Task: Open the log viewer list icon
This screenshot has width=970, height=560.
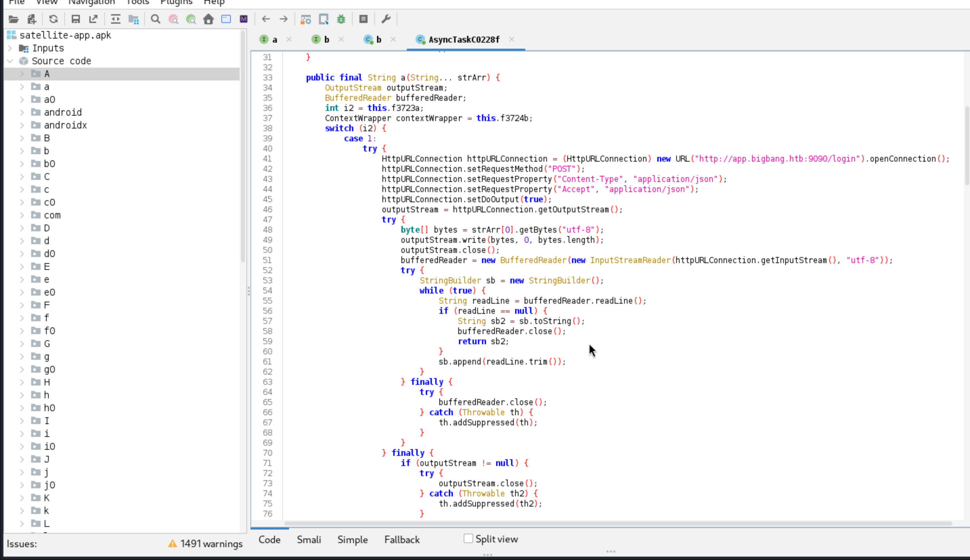Action: [x=363, y=19]
